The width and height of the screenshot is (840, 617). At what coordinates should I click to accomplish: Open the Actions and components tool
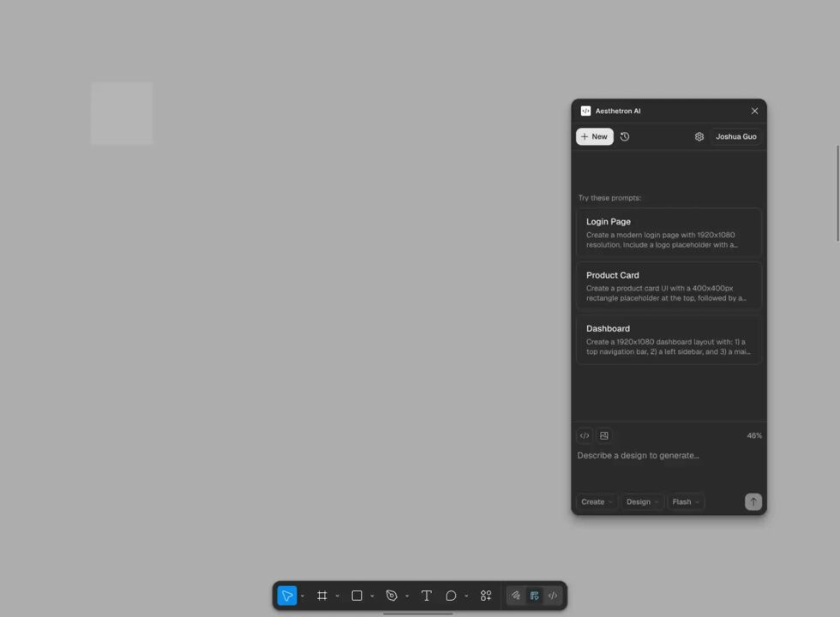[486, 596]
